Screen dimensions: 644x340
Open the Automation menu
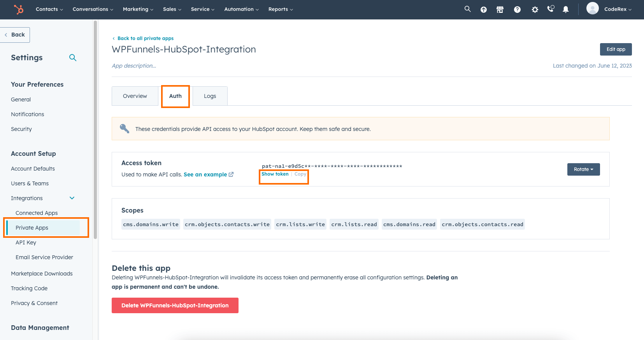click(x=242, y=9)
